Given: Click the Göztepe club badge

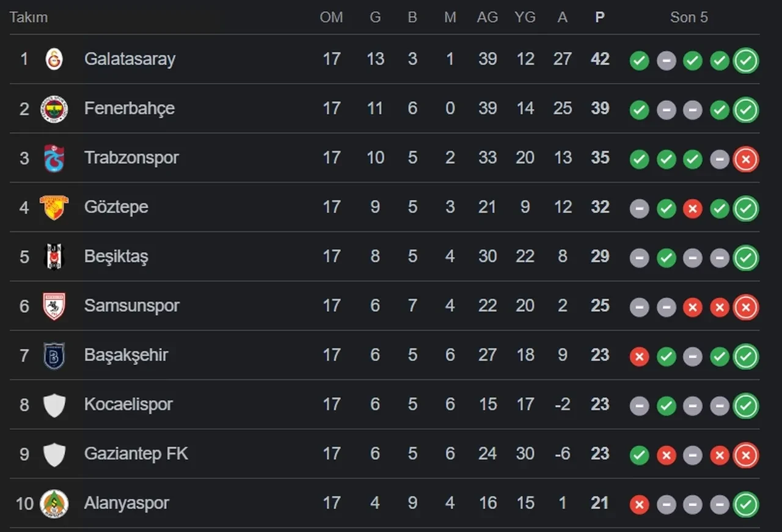Looking at the screenshot, I should tap(54, 208).
